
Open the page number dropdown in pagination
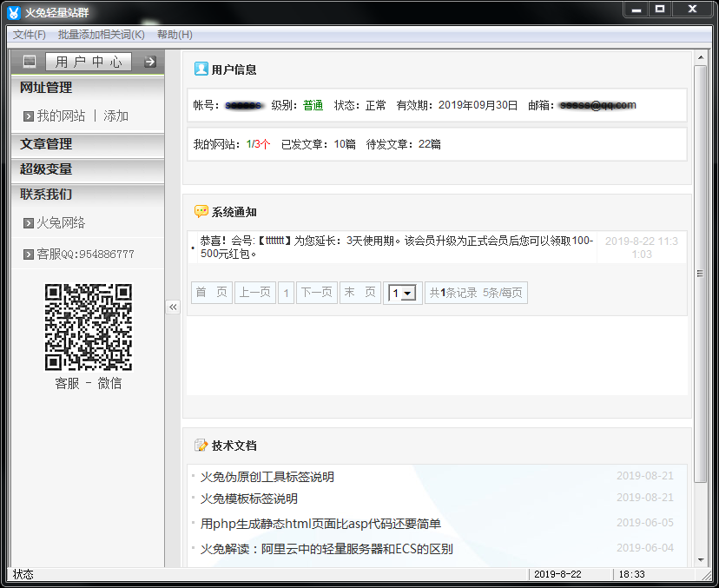click(401, 293)
